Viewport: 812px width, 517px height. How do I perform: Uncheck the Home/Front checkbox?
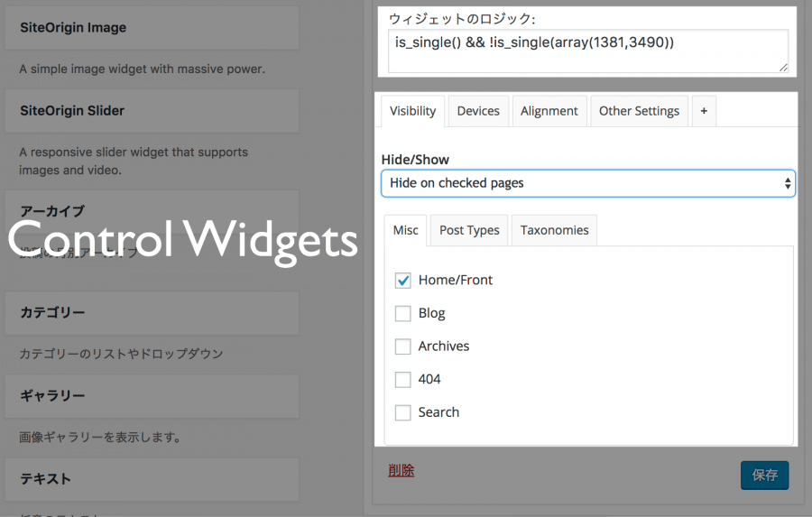tap(403, 281)
